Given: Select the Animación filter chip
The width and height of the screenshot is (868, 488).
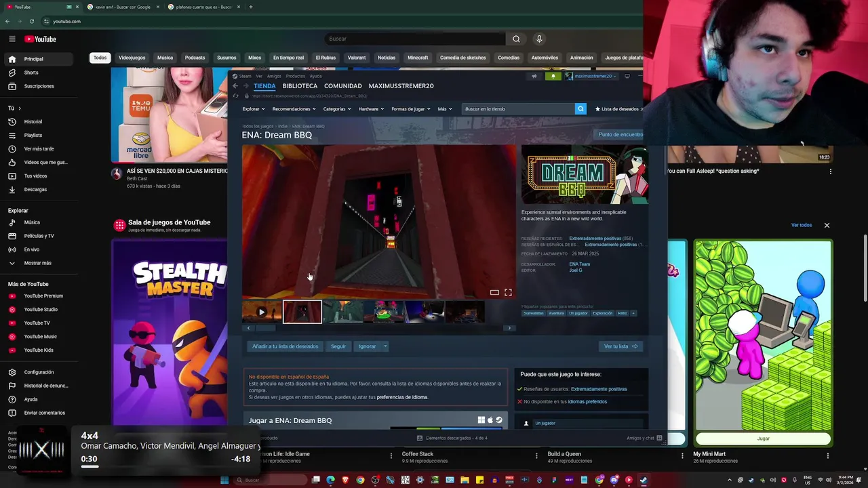Looking at the screenshot, I should [582, 58].
